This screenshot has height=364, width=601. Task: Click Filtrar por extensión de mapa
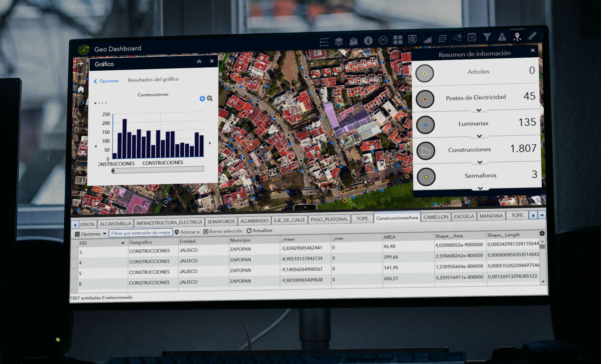[x=141, y=233]
